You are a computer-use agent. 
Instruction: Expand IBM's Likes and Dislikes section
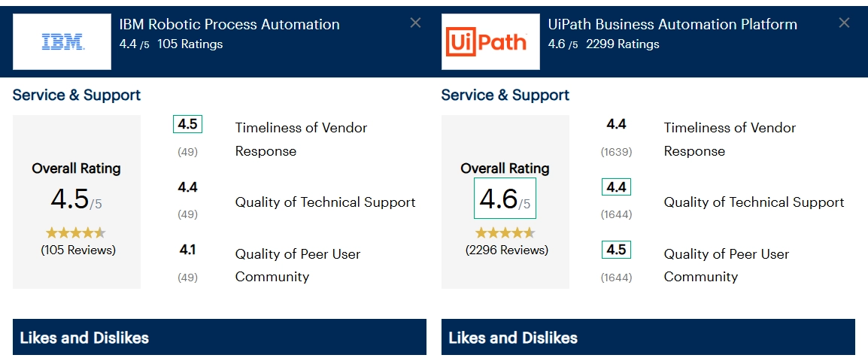click(219, 337)
